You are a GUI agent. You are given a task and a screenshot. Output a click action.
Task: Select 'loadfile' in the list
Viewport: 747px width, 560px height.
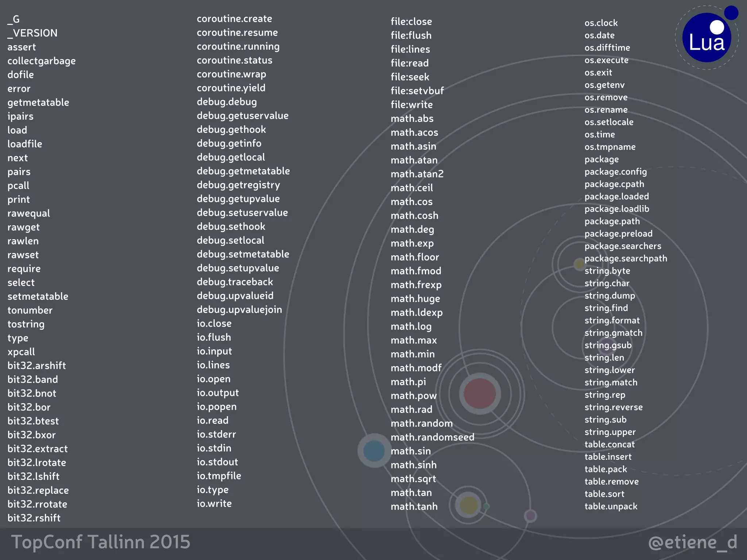point(25,144)
